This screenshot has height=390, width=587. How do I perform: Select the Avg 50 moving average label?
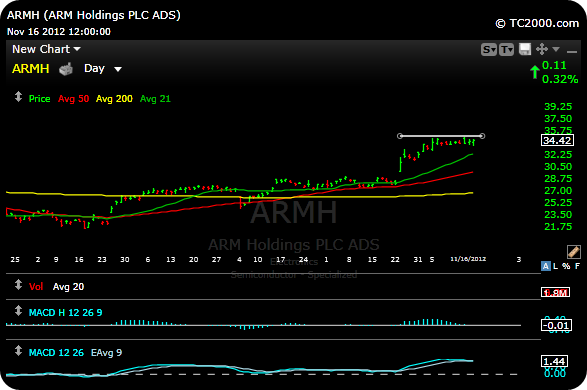(x=73, y=99)
